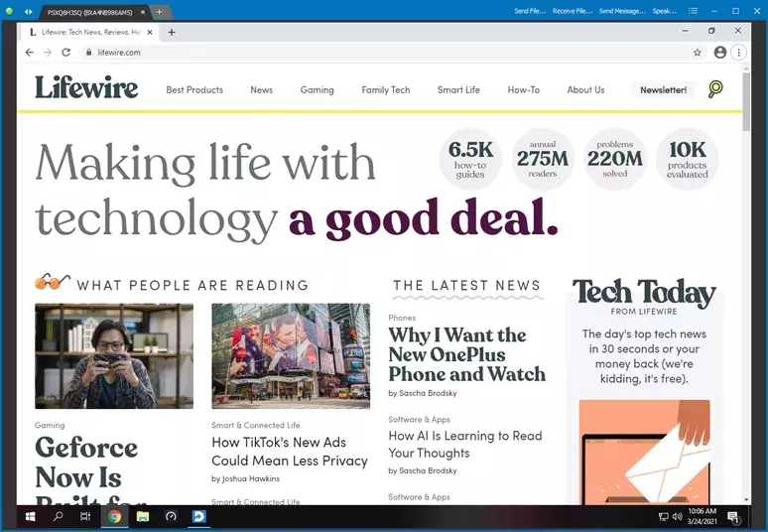
Task: Close the PSXQ6H3SQ session tab
Action: coord(143,12)
